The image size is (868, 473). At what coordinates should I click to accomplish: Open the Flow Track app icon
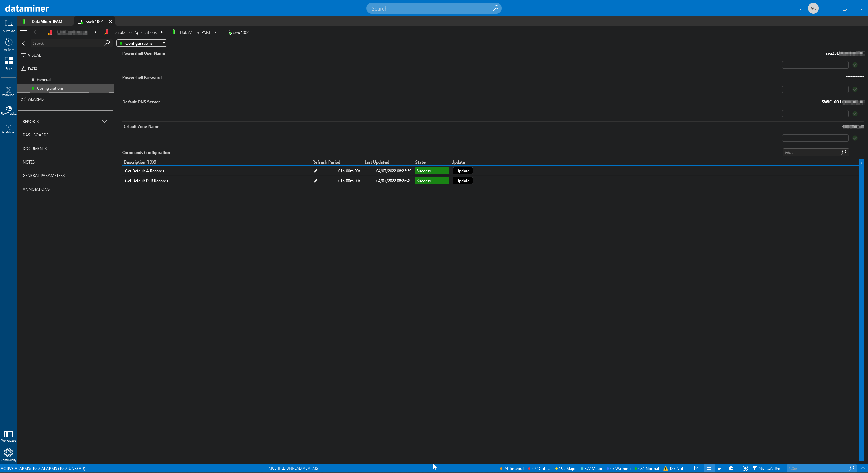point(8,110)
